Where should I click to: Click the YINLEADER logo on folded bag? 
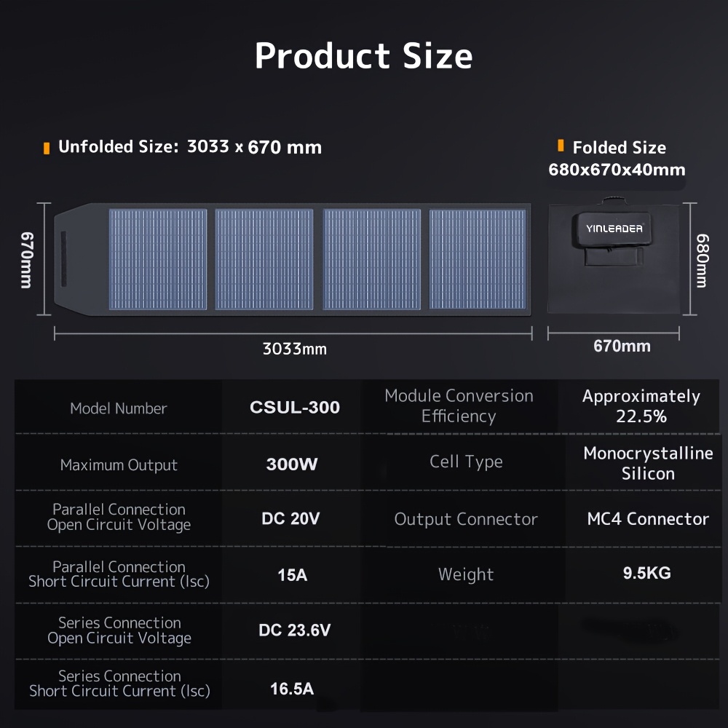[x=614, y=229]
